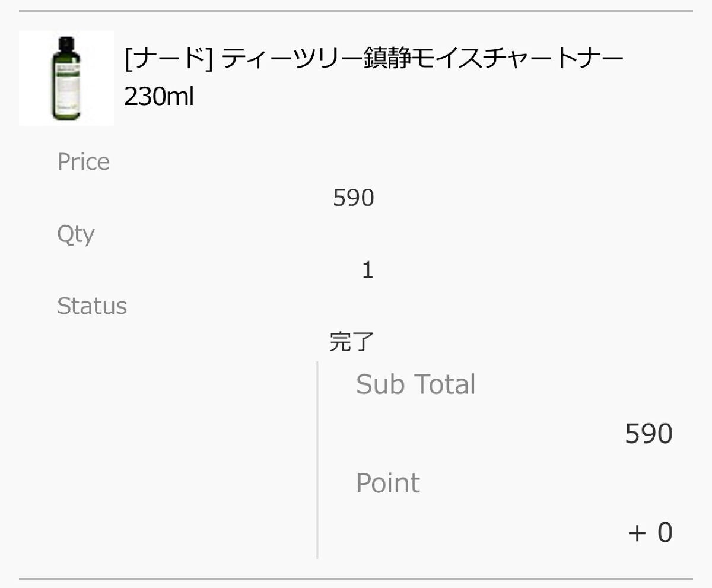Click the Price label

click(83, 162)
